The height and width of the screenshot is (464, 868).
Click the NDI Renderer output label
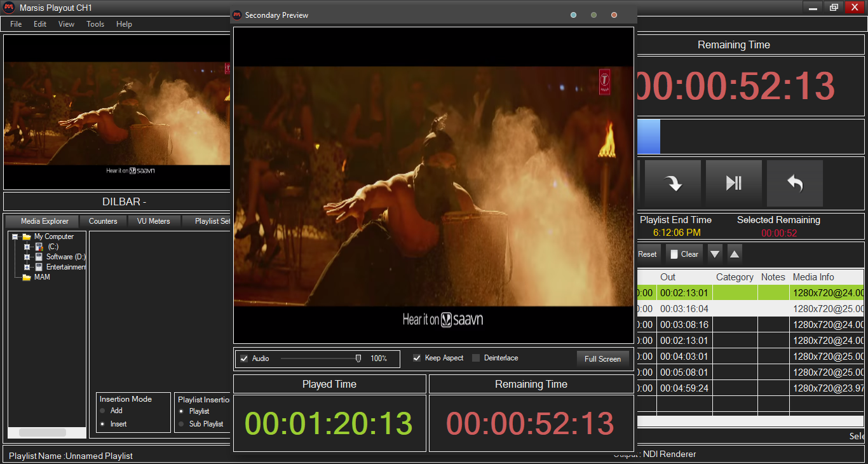(670, 454)
